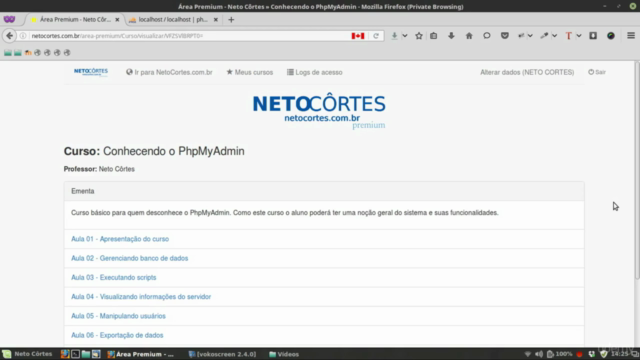Click the private browsing mask icon

[x=9, y=19]
